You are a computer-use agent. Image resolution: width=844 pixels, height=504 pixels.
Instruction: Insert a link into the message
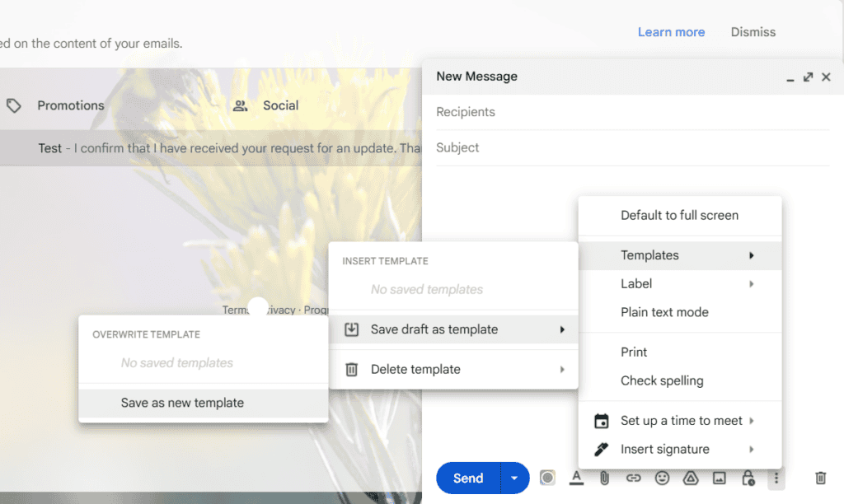pos(634,478)
